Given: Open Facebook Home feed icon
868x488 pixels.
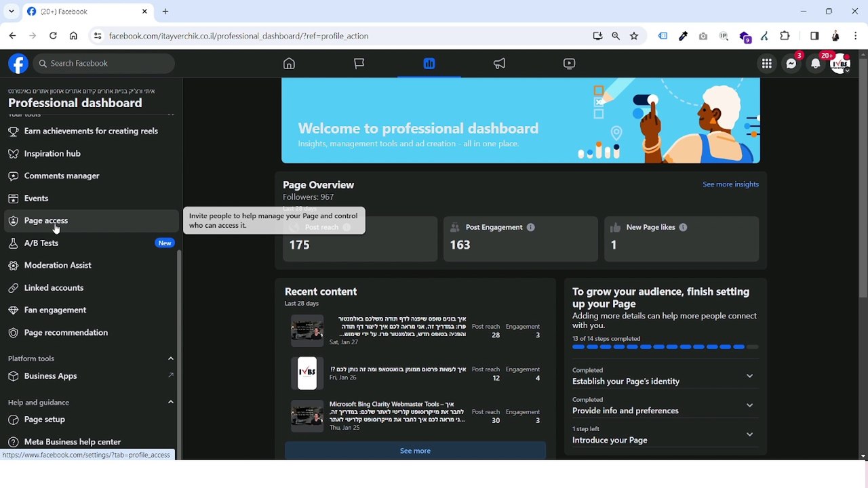Looking at the screenshot, I should pyautogui.click(x=289, y=64).
